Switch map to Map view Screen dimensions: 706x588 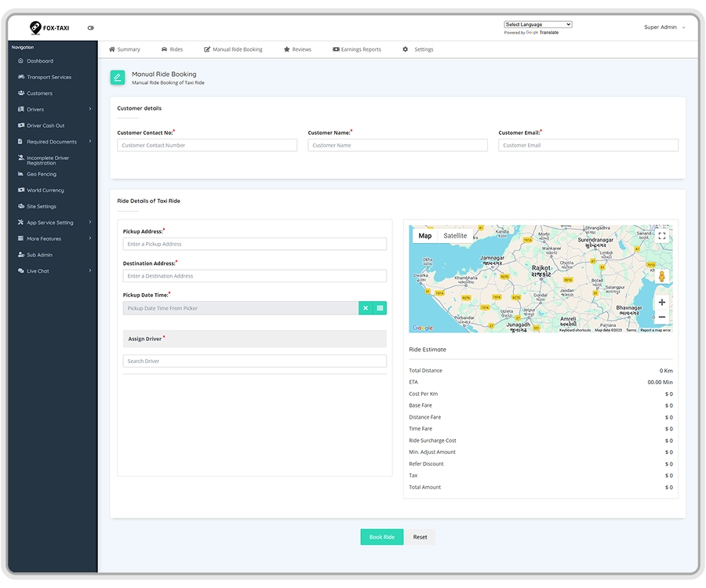coord(425,236)
